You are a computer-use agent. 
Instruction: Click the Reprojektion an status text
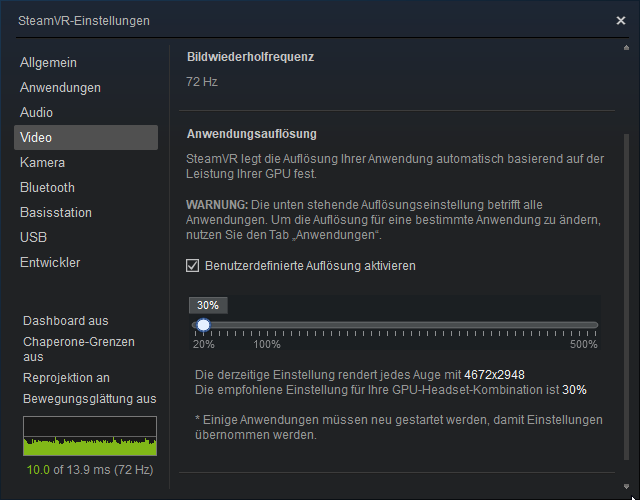(x=67, y=378)
